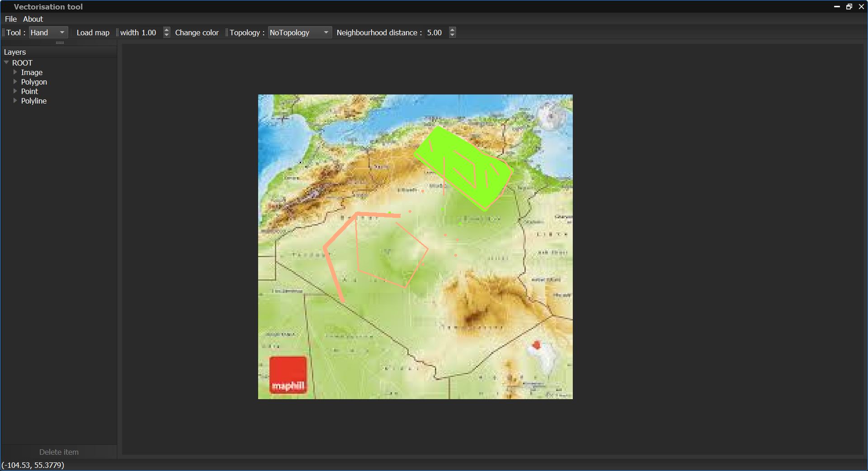
Task: Increase width with the up arrow
Action: coord(167,30)
